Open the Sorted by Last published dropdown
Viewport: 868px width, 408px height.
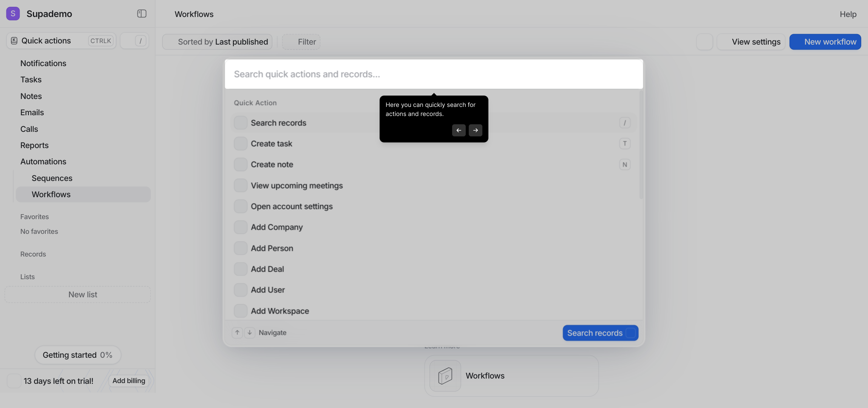[x=217, y=42]
